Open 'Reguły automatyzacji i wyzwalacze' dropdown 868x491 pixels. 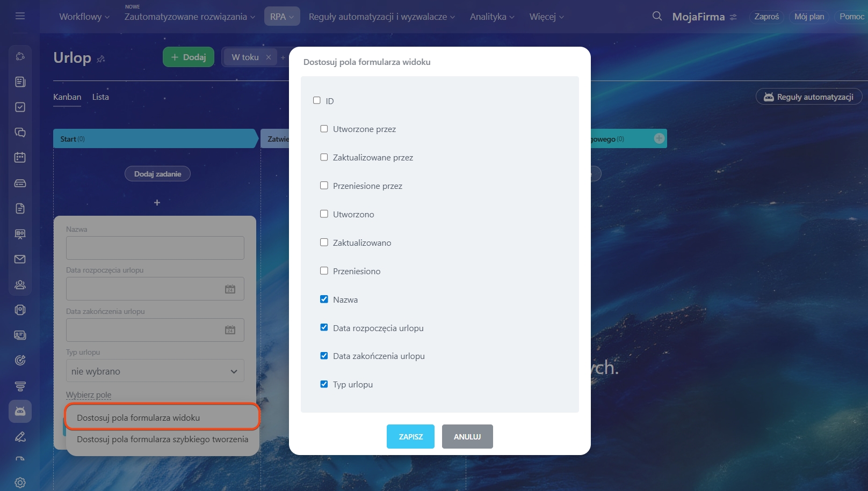[x=381, y=17]
